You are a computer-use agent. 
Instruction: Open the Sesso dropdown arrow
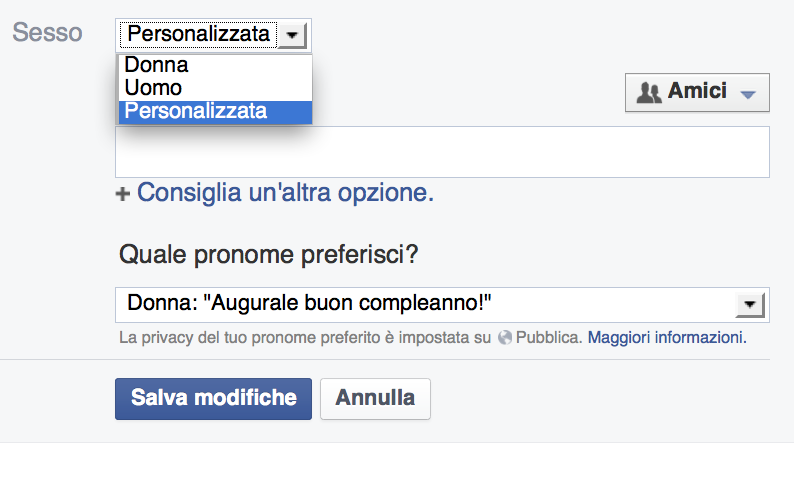pos(291,35)
